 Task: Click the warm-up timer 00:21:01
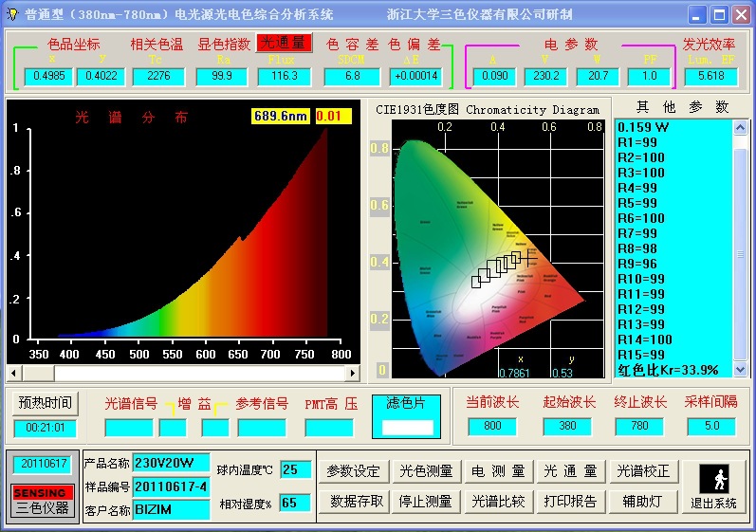45,428
